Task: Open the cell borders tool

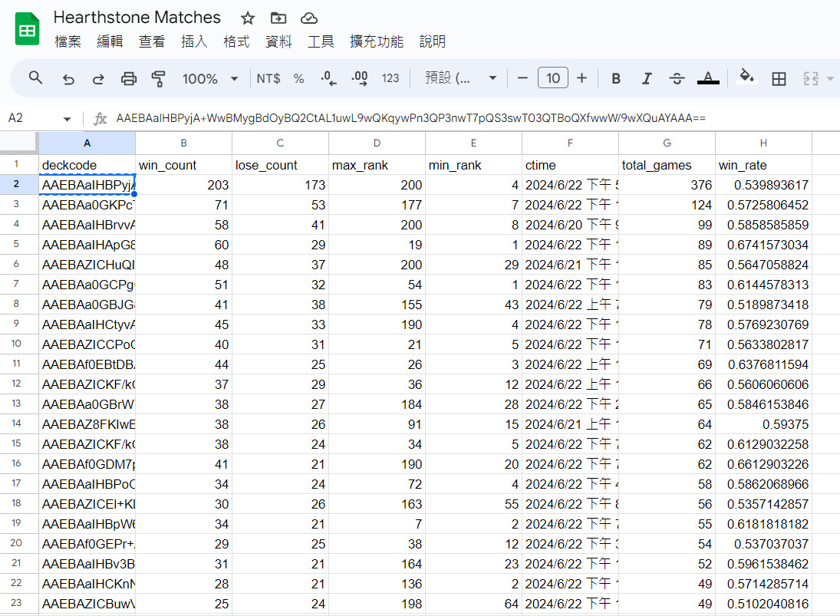Action: coord(779,78)
